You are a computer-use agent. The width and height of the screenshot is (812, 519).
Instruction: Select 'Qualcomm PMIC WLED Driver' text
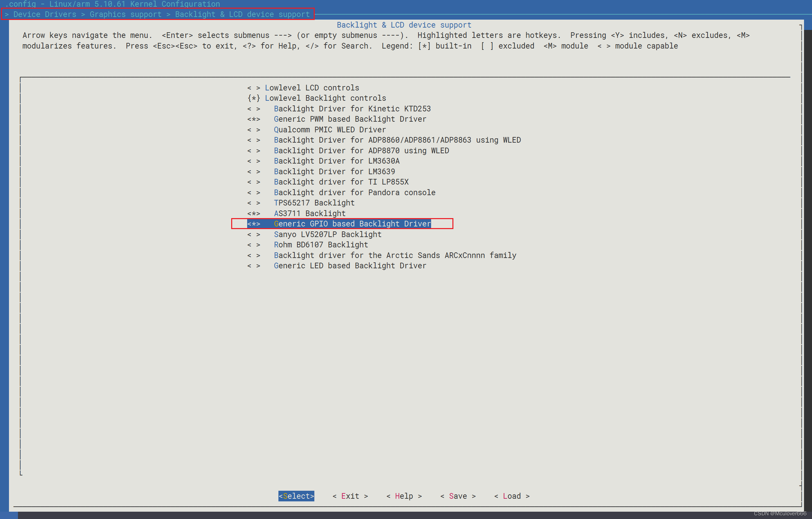tap(330, 130)
